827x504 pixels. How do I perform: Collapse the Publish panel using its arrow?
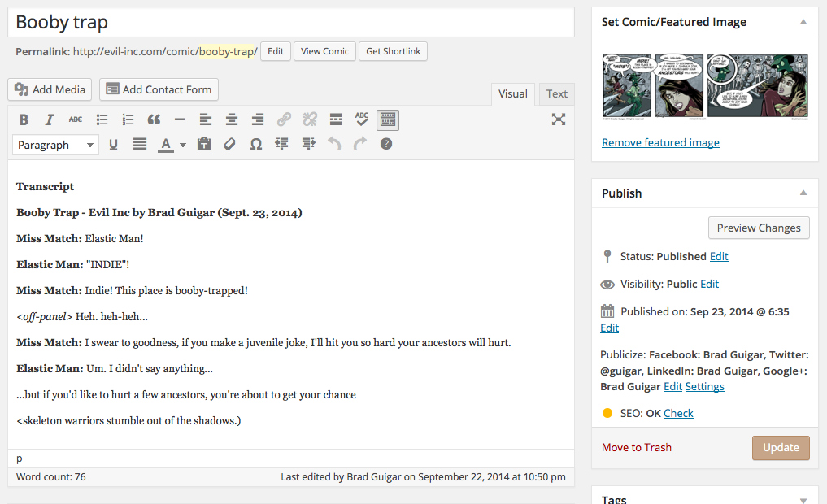(x=803, y=193)
